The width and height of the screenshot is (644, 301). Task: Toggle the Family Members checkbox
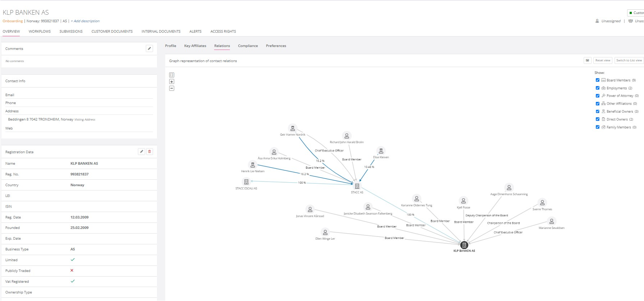click(598, 127)
